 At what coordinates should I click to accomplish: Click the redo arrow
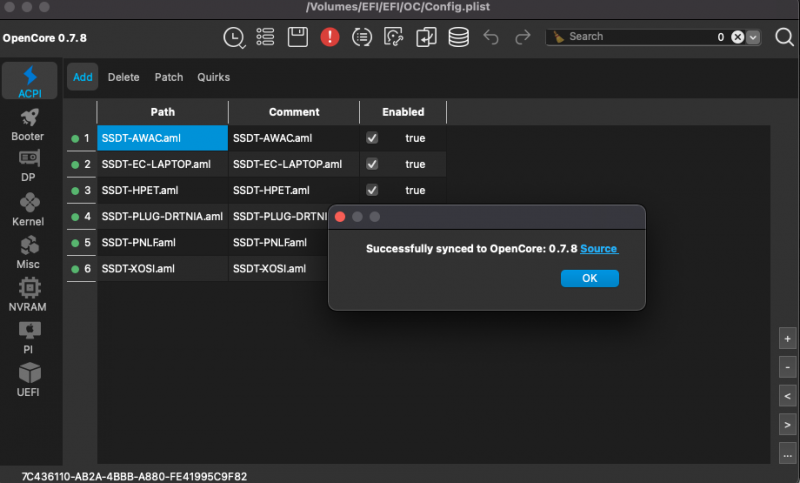tap(522, 37)
